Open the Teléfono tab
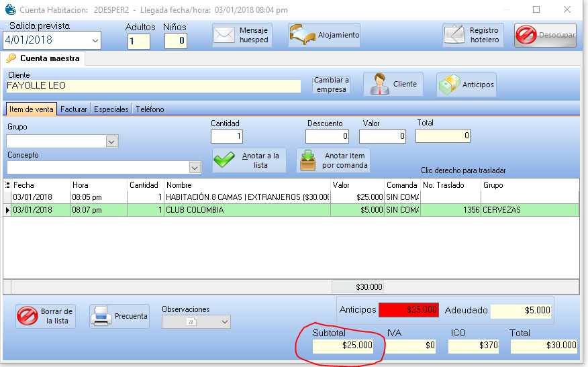588x367 pixels. 150,109
